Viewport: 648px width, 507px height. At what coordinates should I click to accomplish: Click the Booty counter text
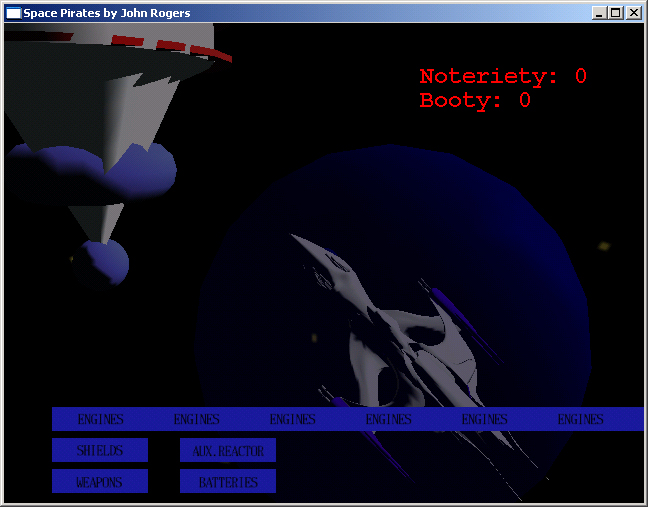pos(474,100)
